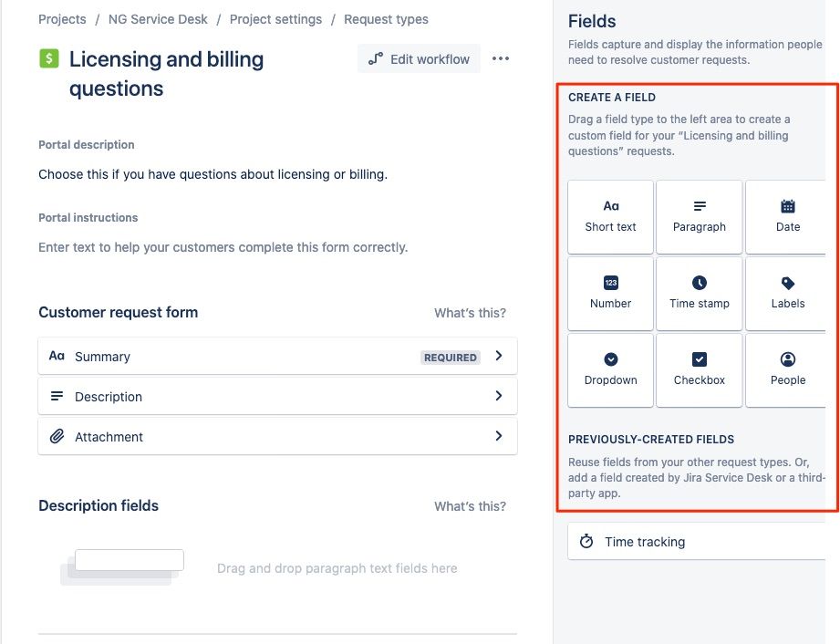Choose the People field type tile

tap(786, 369)
